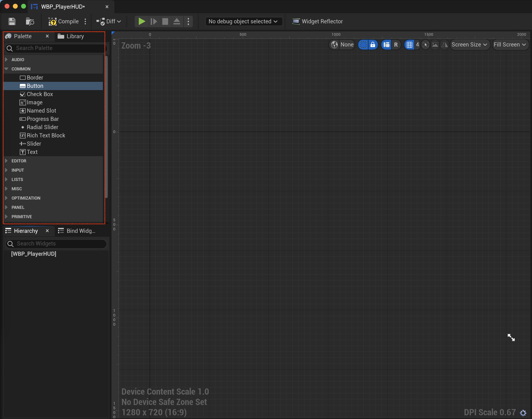Open the Compile options three-dot menu
The width and height of the screenshot is (532, 419).
point(85,21)
